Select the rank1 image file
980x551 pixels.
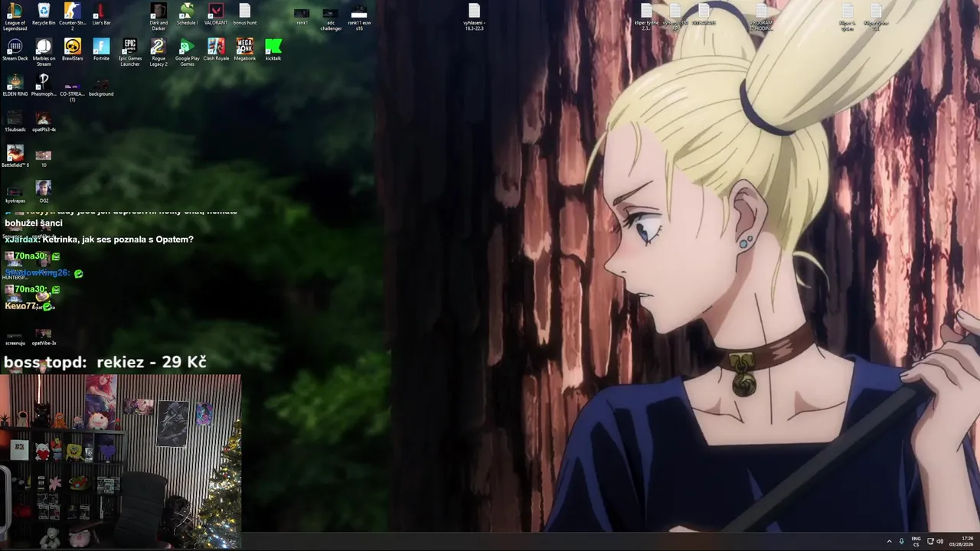(302, 16)
